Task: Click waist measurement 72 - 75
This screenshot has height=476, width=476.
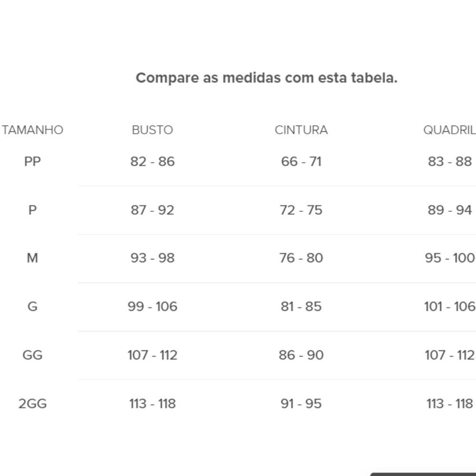Action: click(301, 210)
